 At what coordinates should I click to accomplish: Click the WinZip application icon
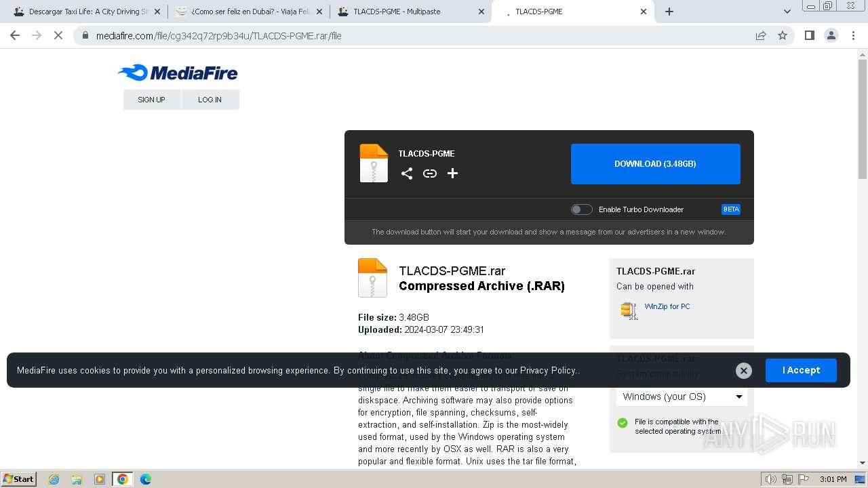click(629, 310)
